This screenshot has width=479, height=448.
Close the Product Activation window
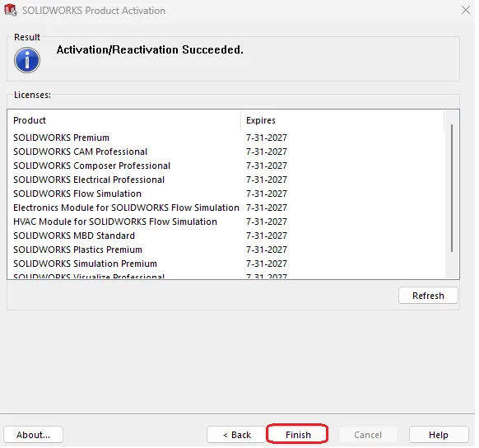[x=466, y=10]
